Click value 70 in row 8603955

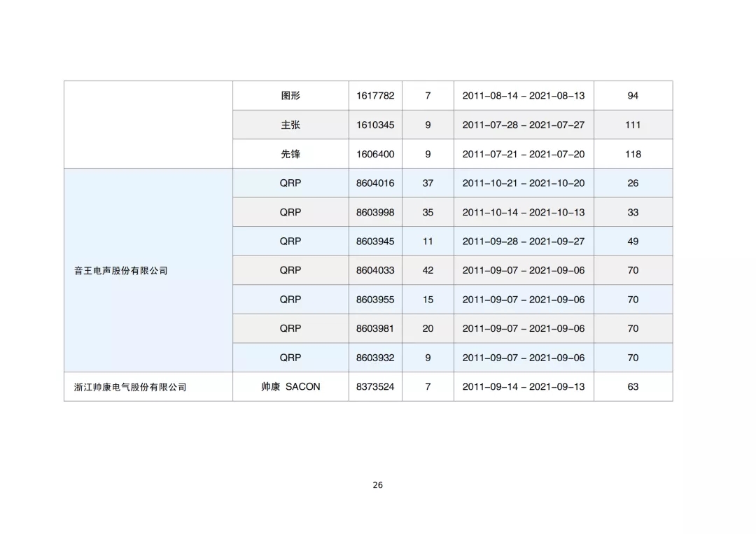pyautogui.click(x=633, y=300)
